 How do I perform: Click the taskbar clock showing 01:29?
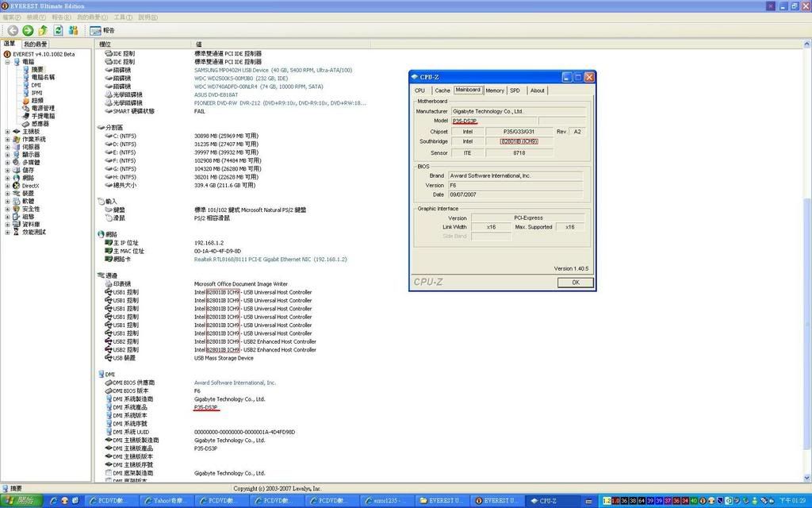point(793,501)
